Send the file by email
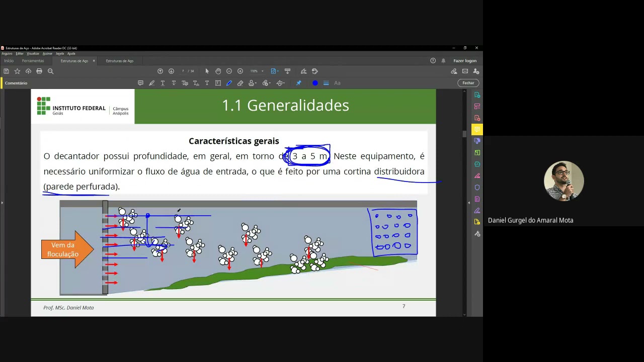The width and height of the screenshot is (644, 362). click(x=465, y=71)
